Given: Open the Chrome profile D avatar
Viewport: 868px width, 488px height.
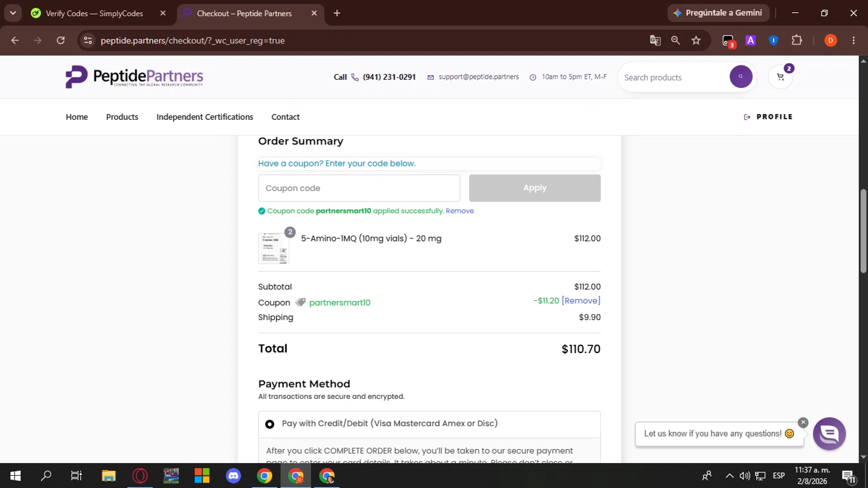Looking at the screenshot, I should 830,41.
